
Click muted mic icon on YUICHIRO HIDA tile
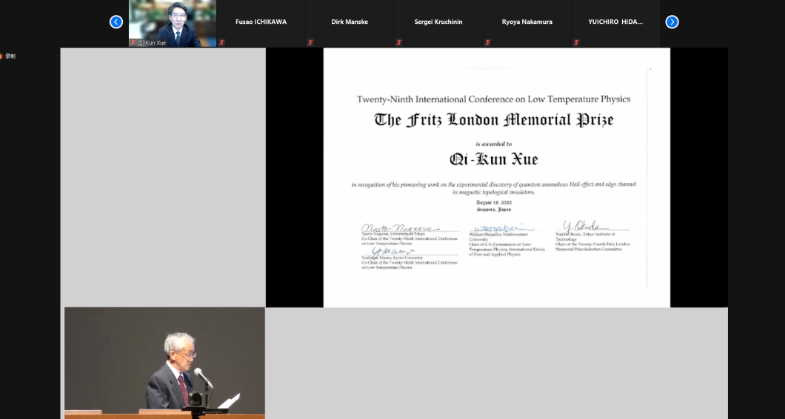[575, 43]
